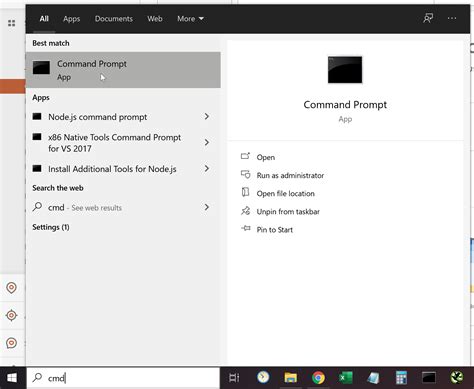Click the Open action icon
The height and width of the screenshot is (389, 474).
click(x=245, y=156)
